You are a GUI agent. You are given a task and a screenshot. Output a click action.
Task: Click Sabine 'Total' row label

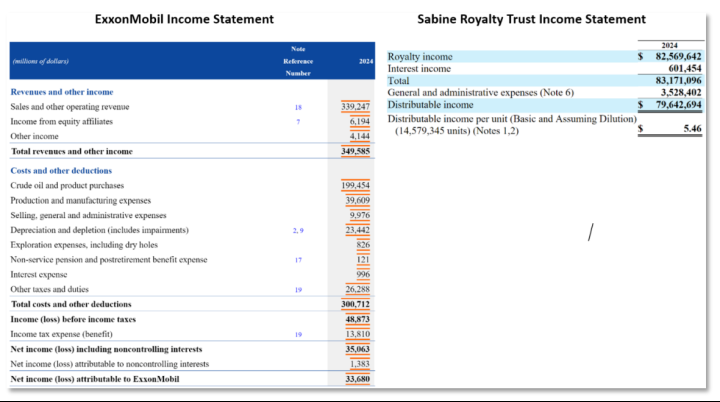398,80
